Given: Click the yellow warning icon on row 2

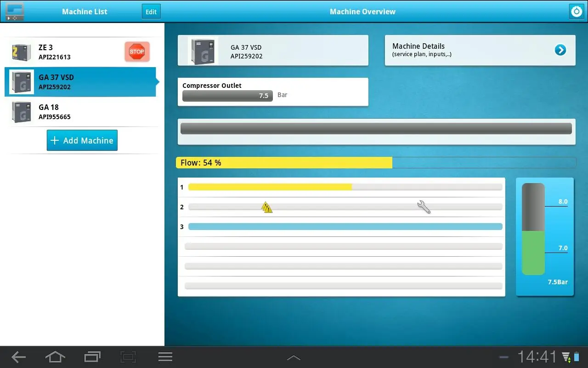Looking at the screenshot, I should coord(267,207).
